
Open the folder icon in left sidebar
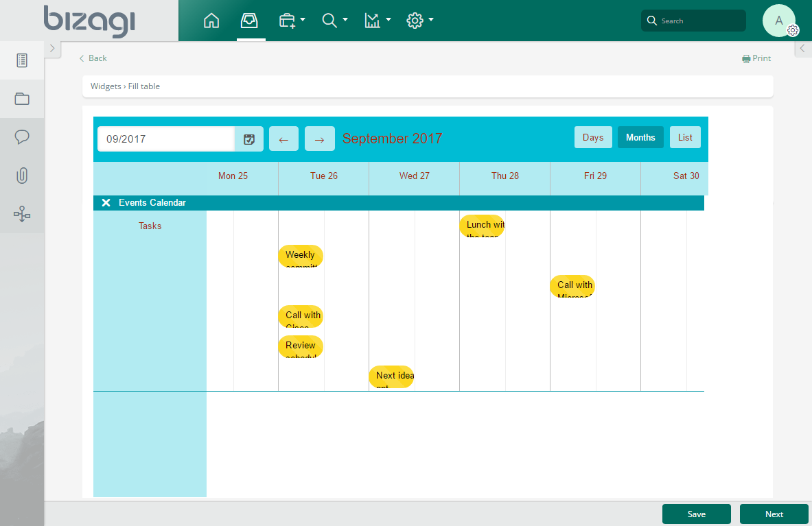(x=22, y=99)
